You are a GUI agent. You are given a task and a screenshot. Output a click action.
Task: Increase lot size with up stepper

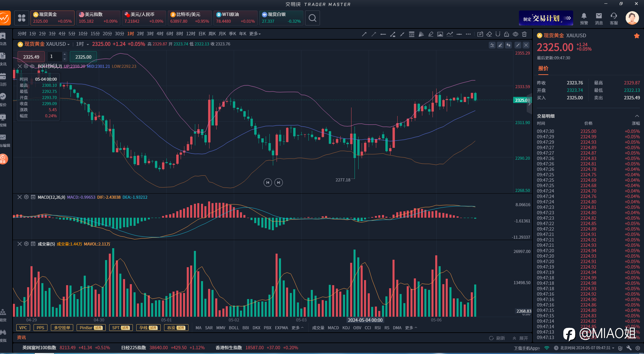64,54
